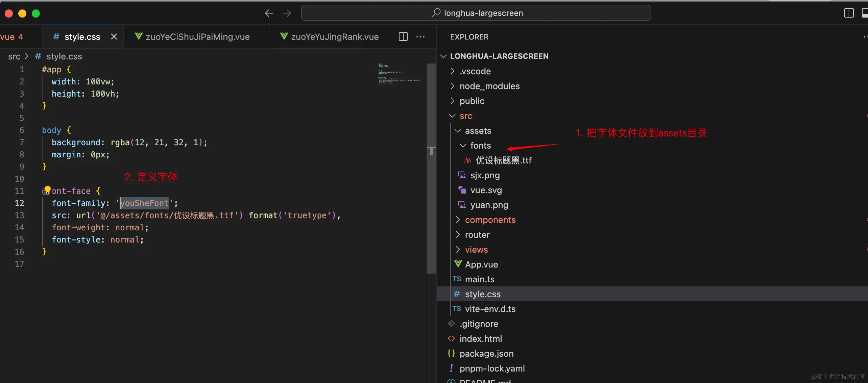
Task: Switch to zuoYeYuJingRank.vue tab
Action: click(x=334, y=36)
